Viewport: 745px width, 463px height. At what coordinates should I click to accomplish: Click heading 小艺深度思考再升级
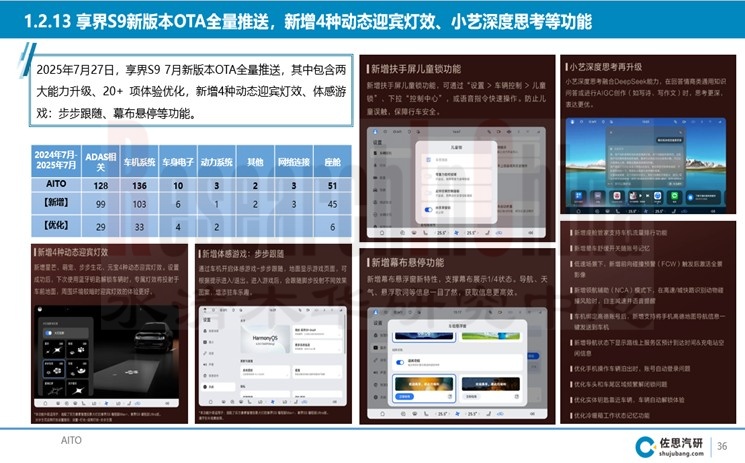click(x=605, y=67)
